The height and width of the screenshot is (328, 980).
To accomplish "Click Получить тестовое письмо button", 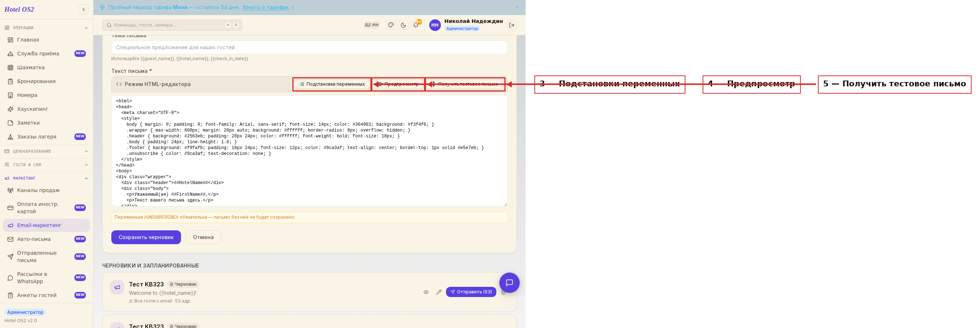I will pyautogui.click(x=465, y=85).
